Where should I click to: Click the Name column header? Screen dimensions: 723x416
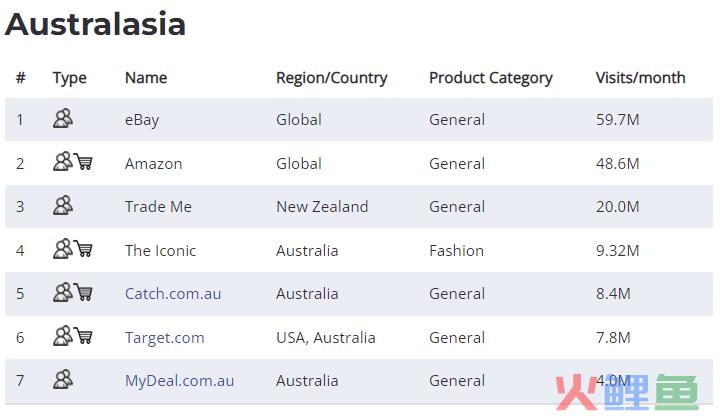pos(146,77)
